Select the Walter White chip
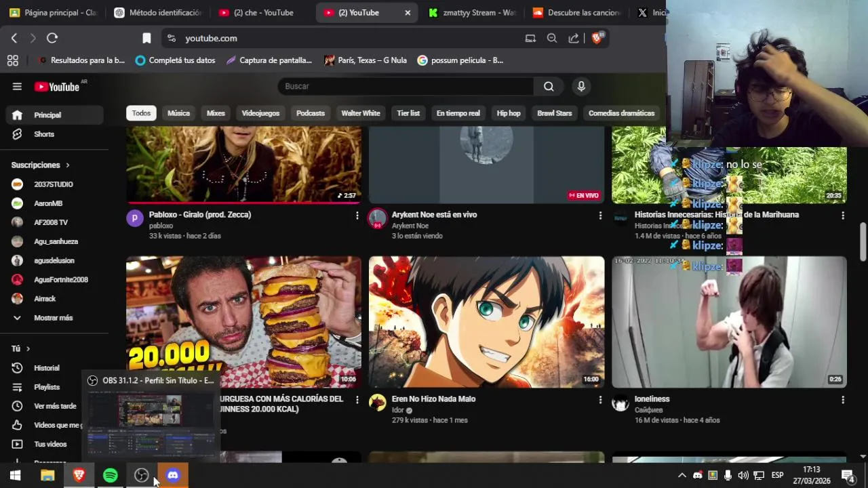The width and height of the screenshot is (868, 488). pyautogui.click(x=361, y=113)
